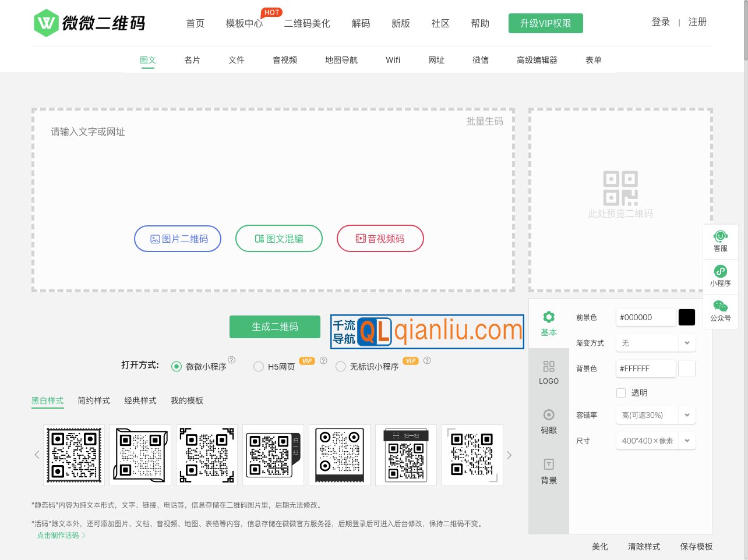Viewport: 748px width, 560px height.
Task: Open the 背景 background panel icon
Action: pos(548,471)
